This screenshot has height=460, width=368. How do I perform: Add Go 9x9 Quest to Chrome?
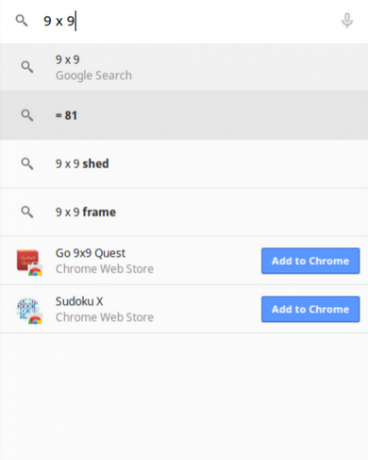[x=310, y=261]
